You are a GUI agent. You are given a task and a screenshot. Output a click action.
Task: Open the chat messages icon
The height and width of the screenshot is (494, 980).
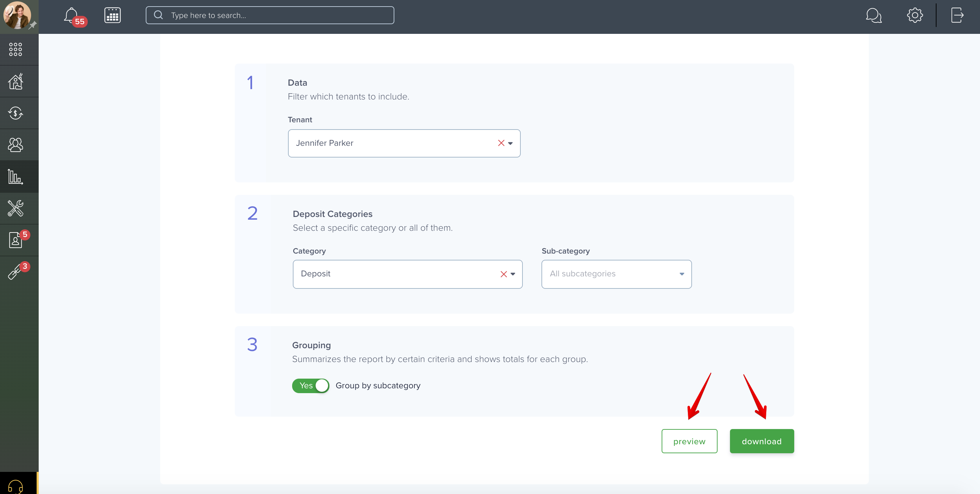point(874,16)
